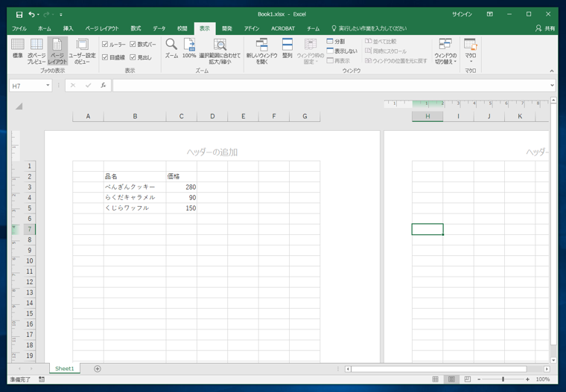
Task: Click the save icon in quick access toolbar
Action: [19, 14]
